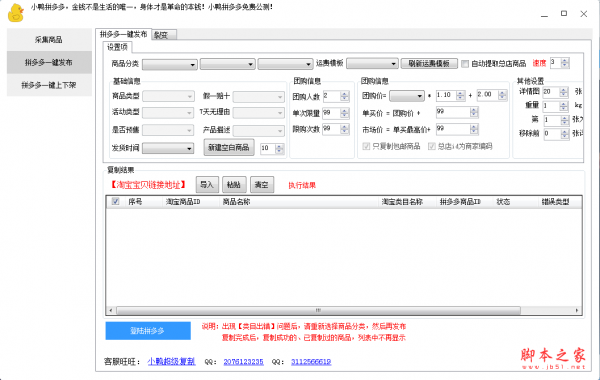Click the left arrow of the table scrollbar
600x380 pixels.
[111, 310]
